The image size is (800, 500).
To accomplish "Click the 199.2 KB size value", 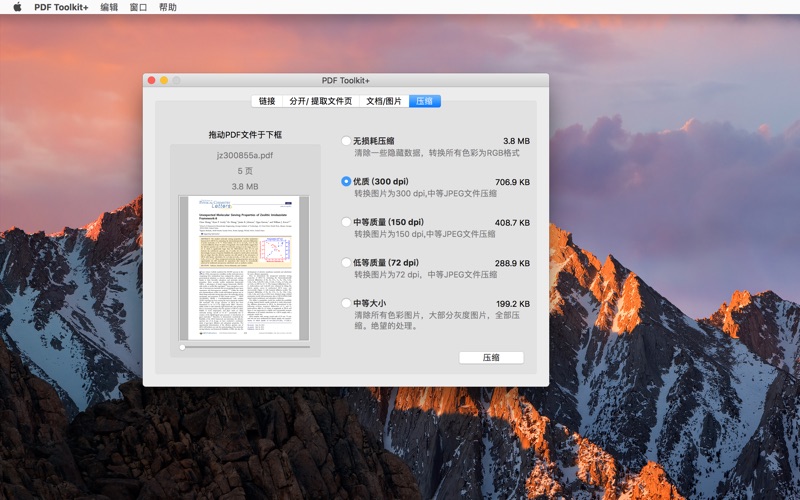I will point(513,304).
